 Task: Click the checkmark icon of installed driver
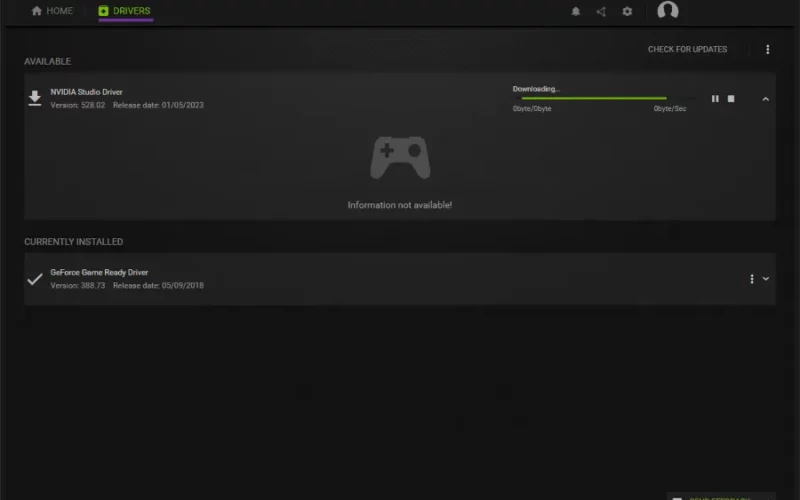tap(35, 279)
